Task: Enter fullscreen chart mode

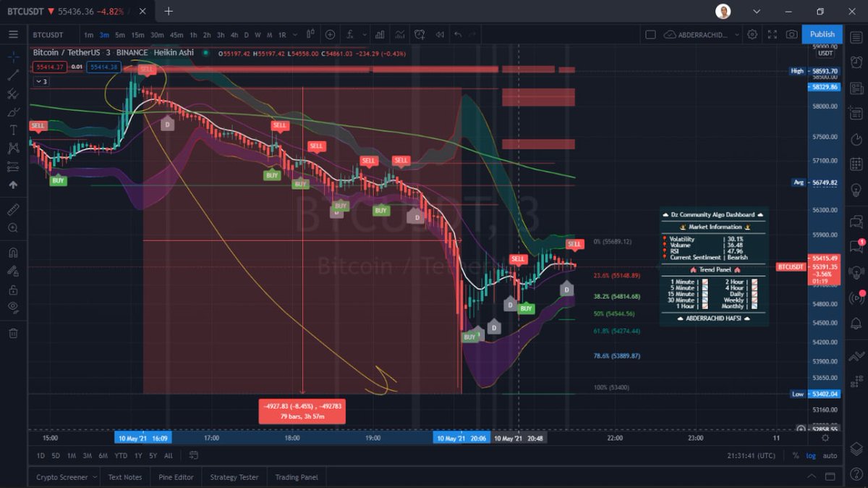Action: [772, 34]
